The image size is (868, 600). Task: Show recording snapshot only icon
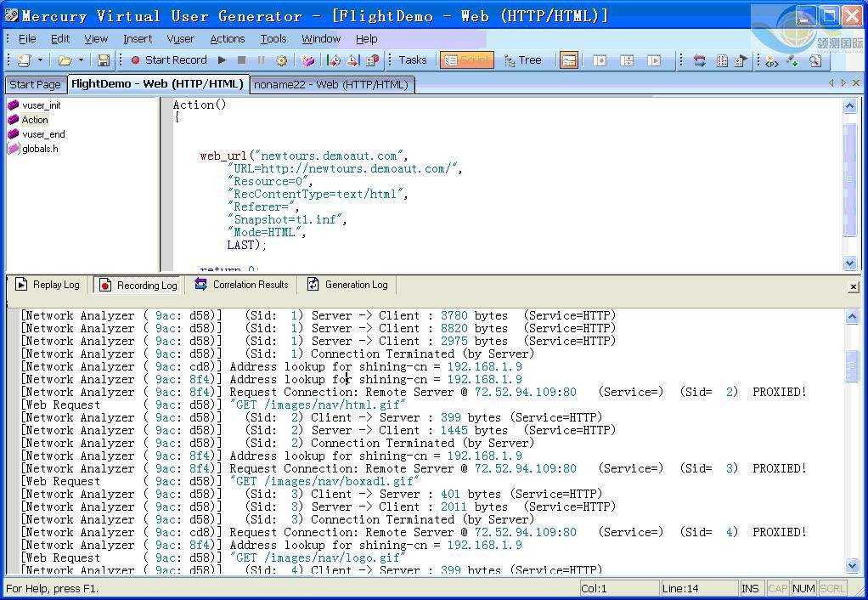[600, 60]
